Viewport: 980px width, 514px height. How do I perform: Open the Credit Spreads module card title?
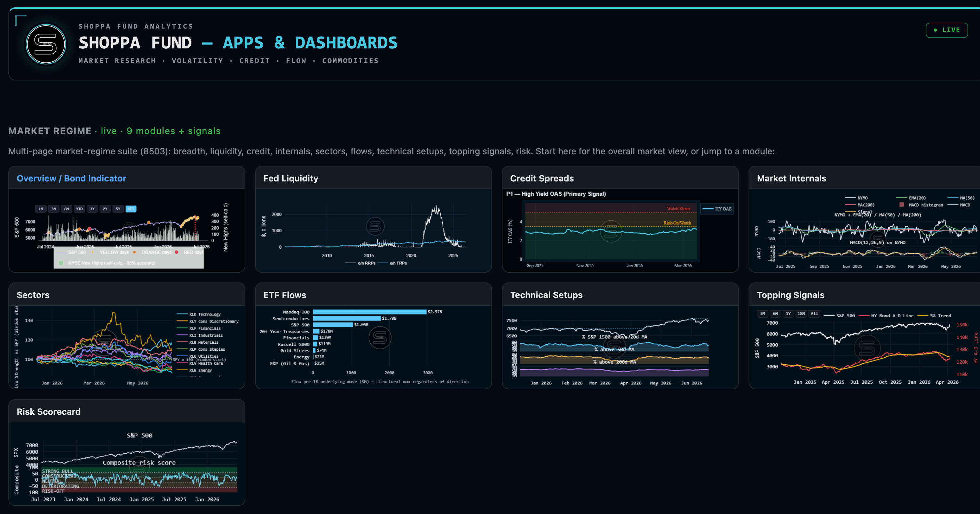coord(542,178)
